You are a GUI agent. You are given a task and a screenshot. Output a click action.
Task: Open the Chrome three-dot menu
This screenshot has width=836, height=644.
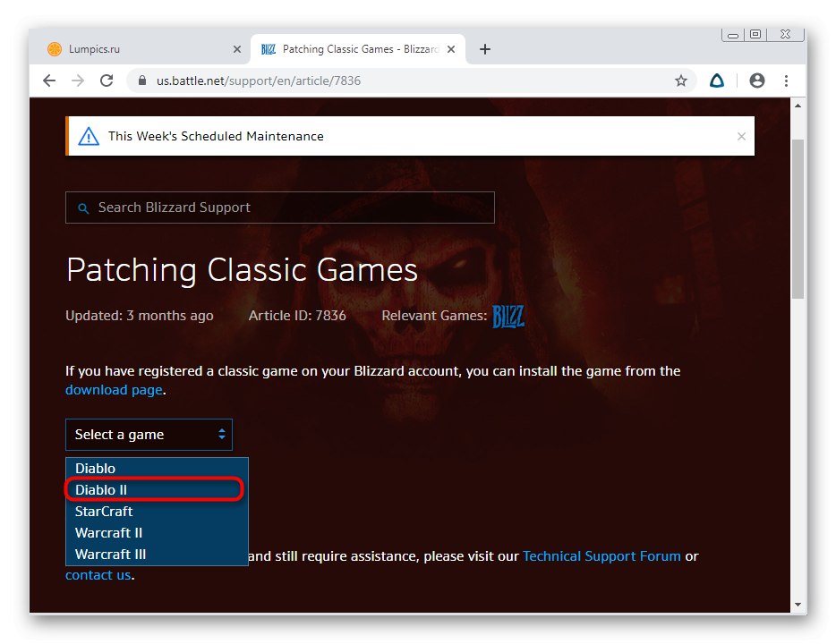[x=787, y=80]
